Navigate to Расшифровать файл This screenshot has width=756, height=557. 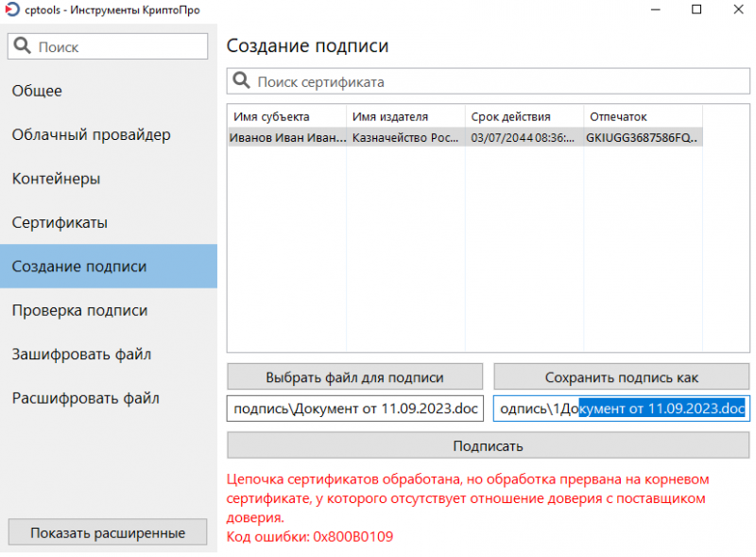pyautogui.click(x=85, y=398)
